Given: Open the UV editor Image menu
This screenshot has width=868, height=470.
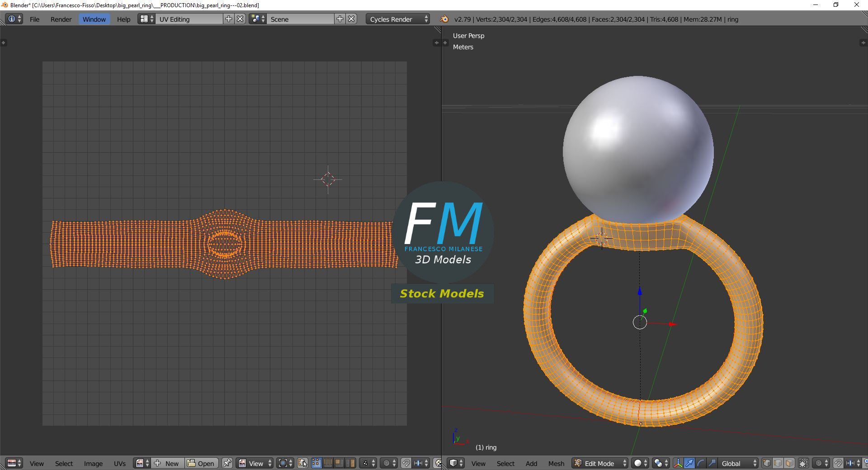Looking at the screenshot, I should tap(93, 463).
